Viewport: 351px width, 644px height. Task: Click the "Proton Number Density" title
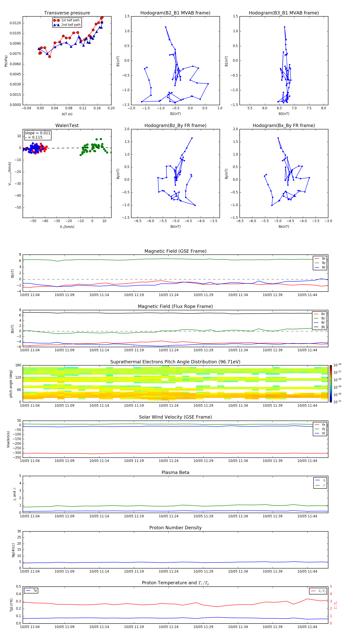pyautogui.click(x=175, y=527)
